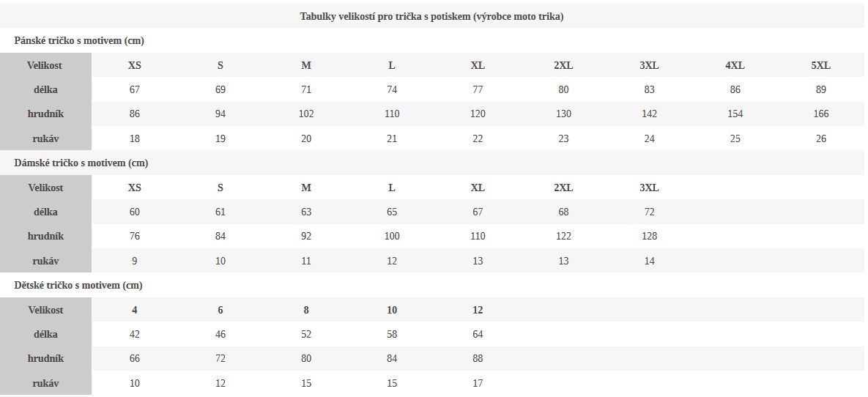The height and width of the screenshot is (397, 868).
Task: Click women's délka value 72
Action: point(649,212)
